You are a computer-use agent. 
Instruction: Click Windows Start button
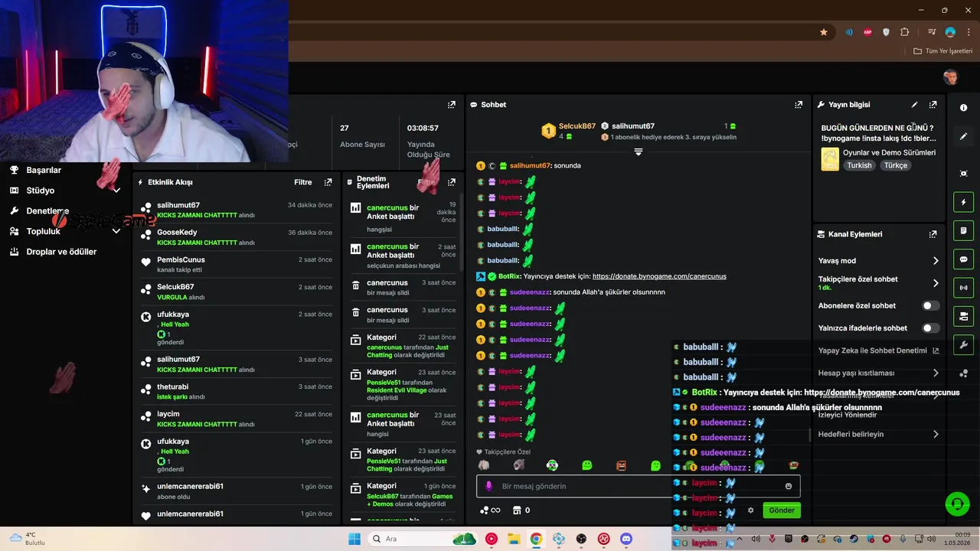(x=354, y=539)
